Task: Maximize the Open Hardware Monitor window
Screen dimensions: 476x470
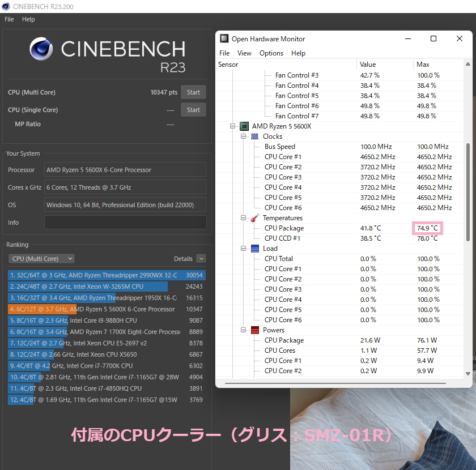Action: (433, 39)
